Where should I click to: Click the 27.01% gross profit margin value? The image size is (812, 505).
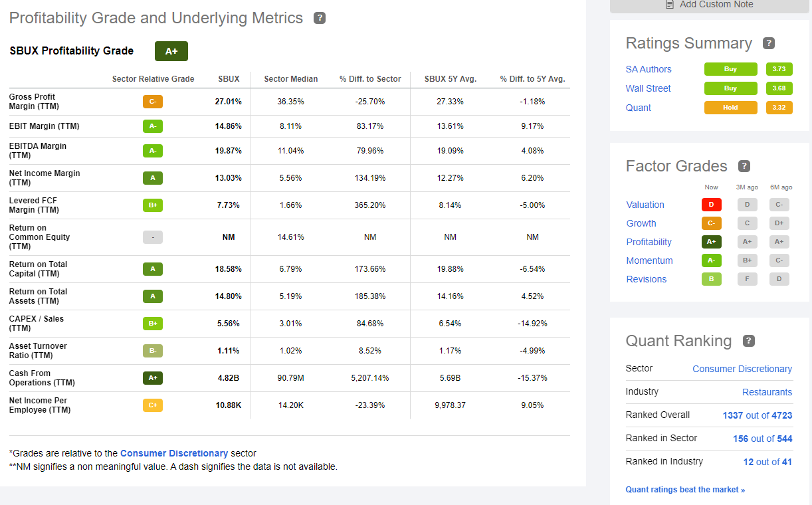click(229, 102)
